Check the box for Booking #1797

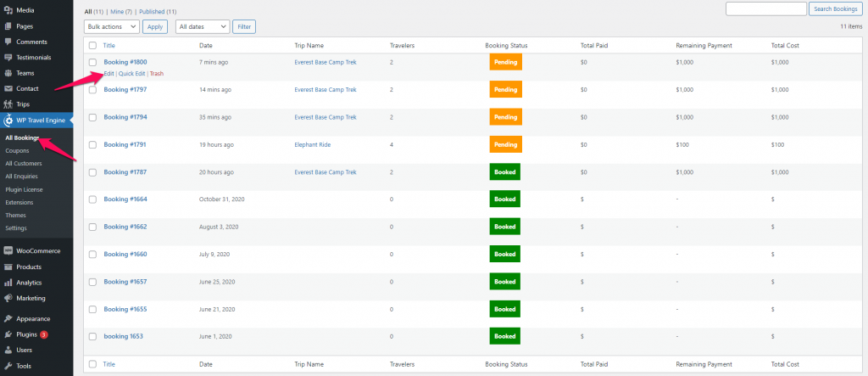click(x=92, y=90)
